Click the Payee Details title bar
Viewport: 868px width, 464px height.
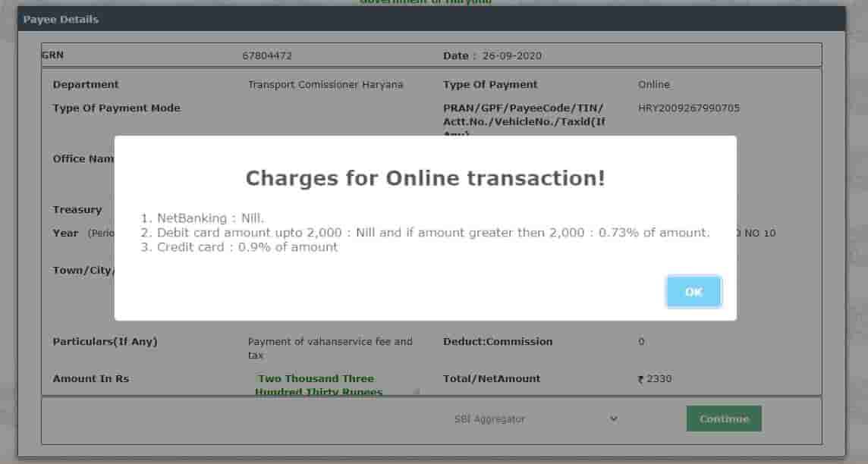(61, 19)
